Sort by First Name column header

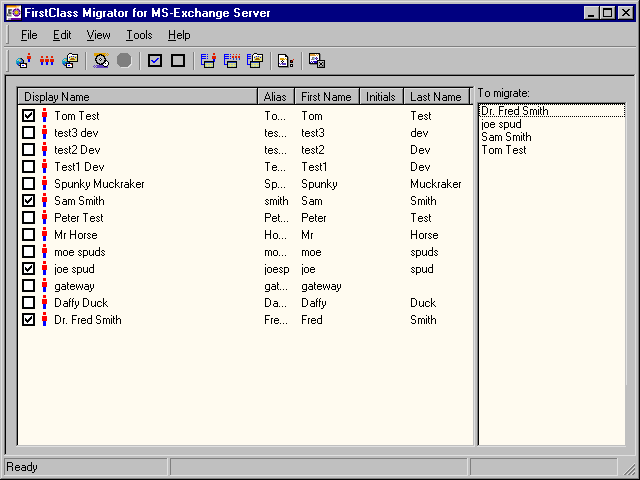pos(327,97)
